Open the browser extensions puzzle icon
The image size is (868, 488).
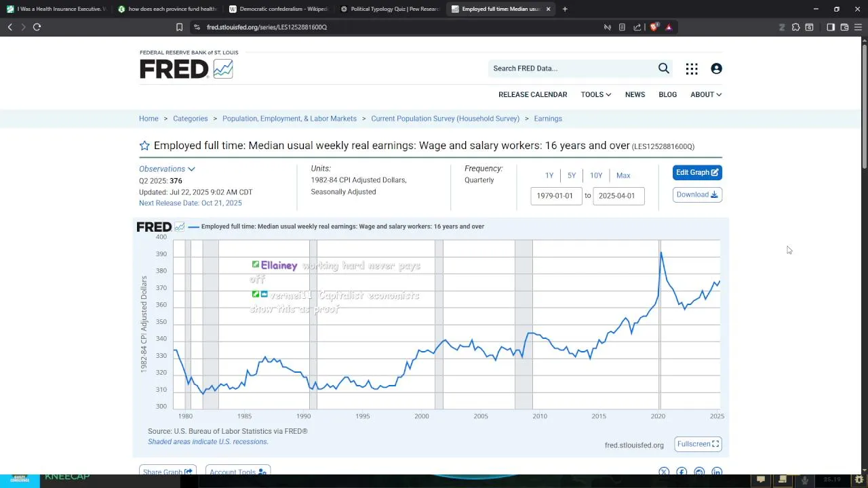point(795,27)
